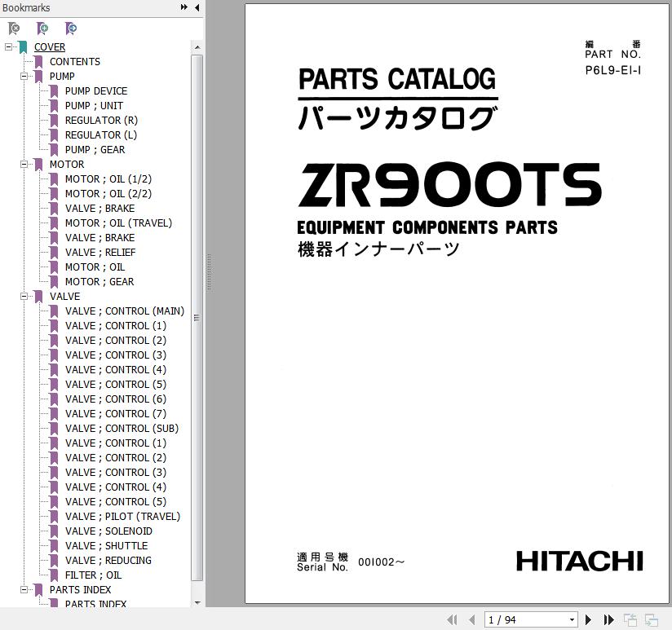Collapse the VALVE bookmark group

tap(24, 296)
